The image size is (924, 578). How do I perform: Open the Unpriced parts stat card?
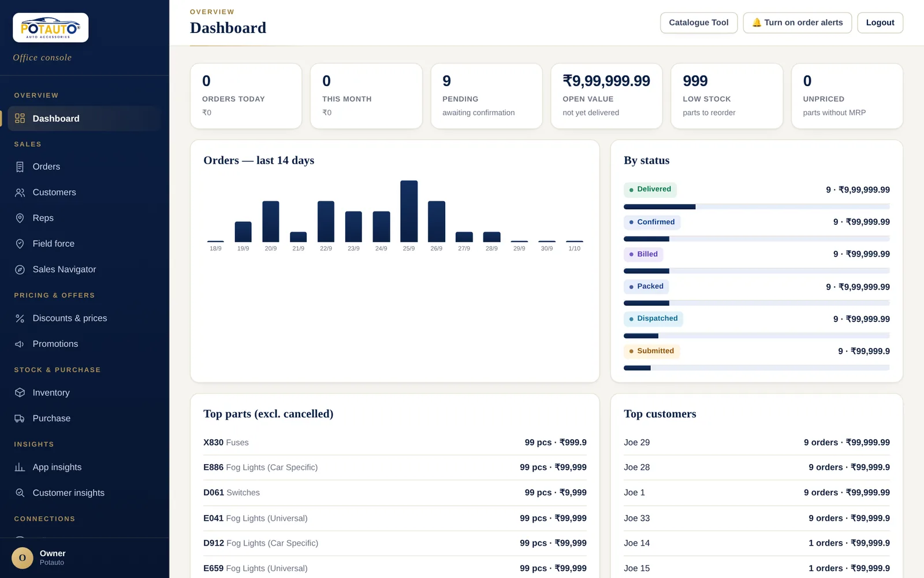[847, 96]
